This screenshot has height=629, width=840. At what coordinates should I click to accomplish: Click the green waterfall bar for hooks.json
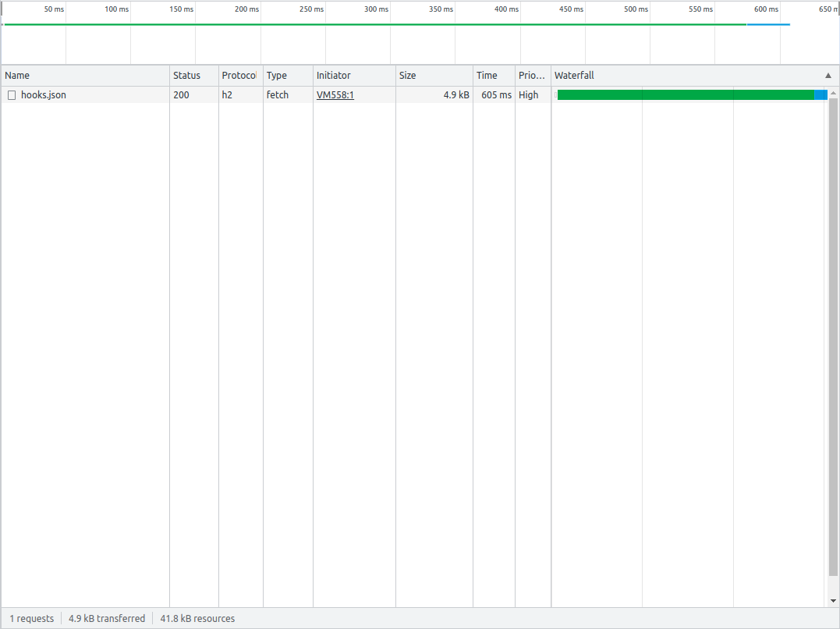[686, 95]
